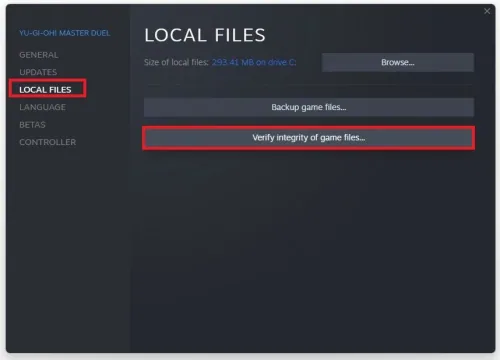Pick UPDATES from the left menu
Image resolution: width=500 pixels, height=360 pixels.
38,72
